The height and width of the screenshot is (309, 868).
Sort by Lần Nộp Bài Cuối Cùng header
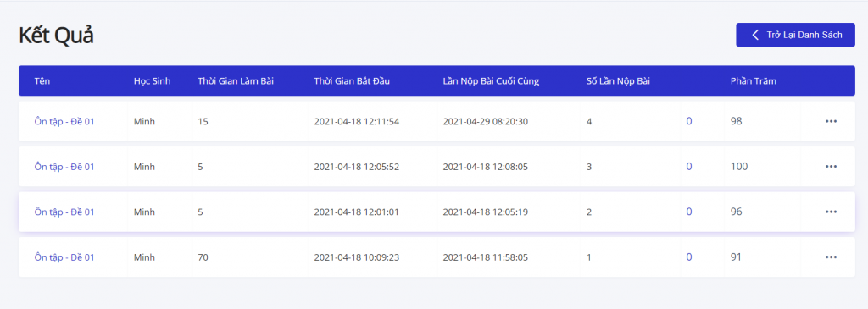(x=491, y=81)
